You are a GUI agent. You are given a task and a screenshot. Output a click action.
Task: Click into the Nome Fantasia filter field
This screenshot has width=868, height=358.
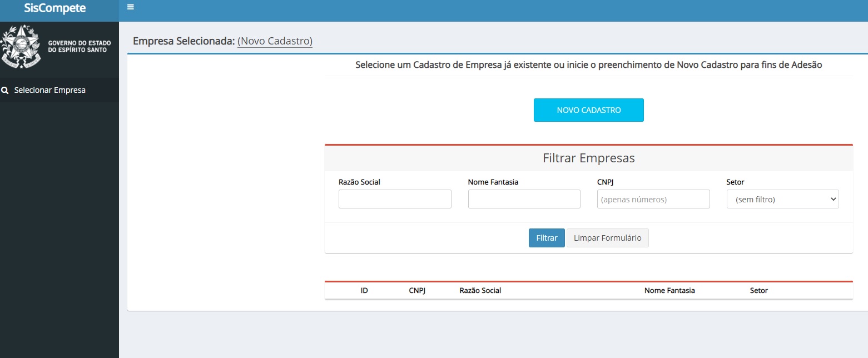pyautogui.click(x=524, y=199)
